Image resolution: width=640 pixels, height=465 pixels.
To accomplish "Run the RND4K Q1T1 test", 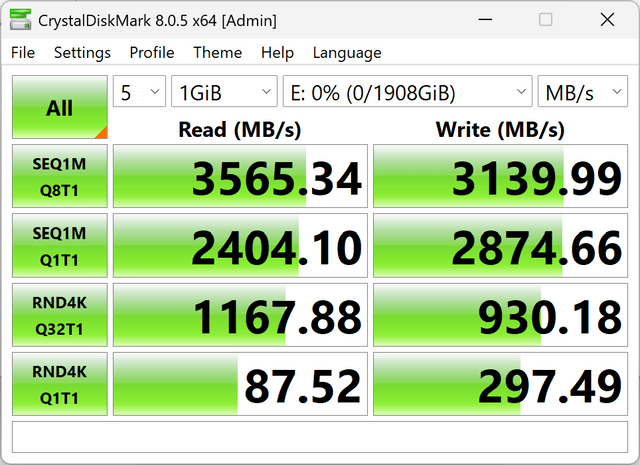I will (x=60, y=384).
